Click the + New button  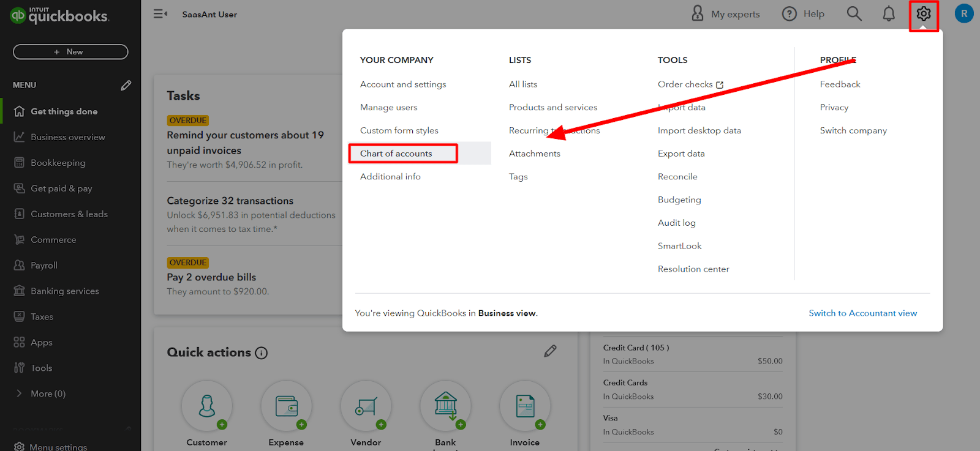(x=70, y=52)
